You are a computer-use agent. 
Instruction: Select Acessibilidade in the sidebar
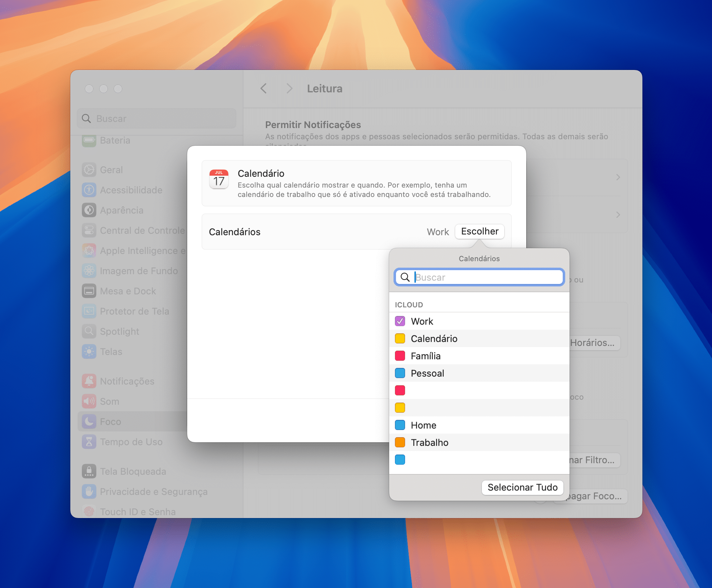(131, 190)
